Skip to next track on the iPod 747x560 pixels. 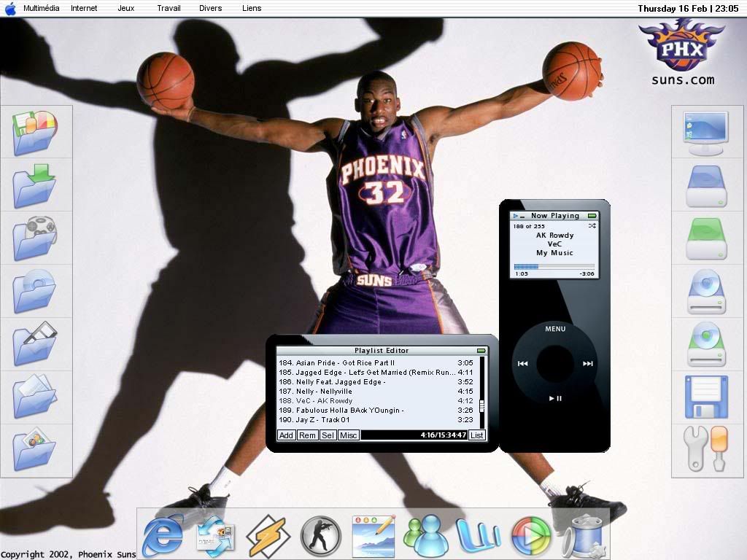pos(588,364)
